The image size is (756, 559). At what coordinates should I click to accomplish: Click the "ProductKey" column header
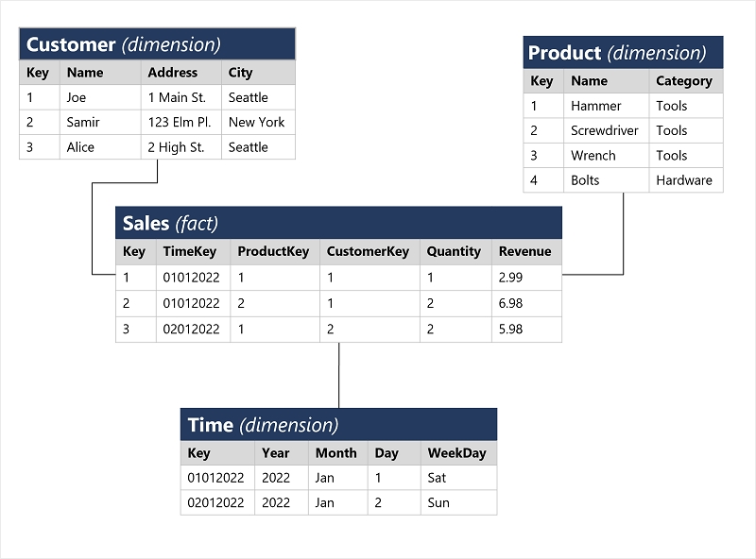273,251
